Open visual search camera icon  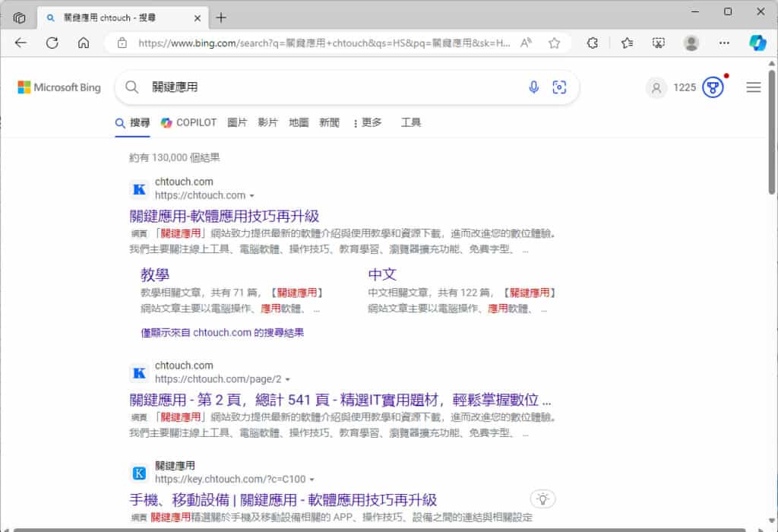tap(559, 87)
